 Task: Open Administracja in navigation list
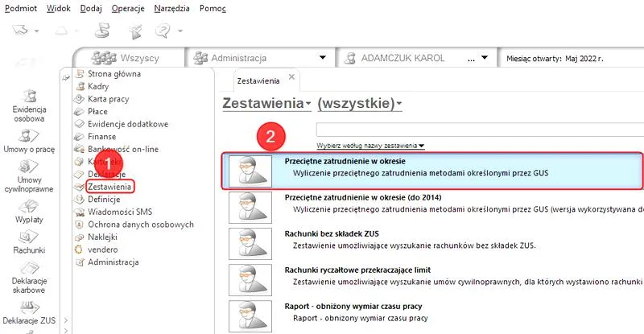point(114,262)
